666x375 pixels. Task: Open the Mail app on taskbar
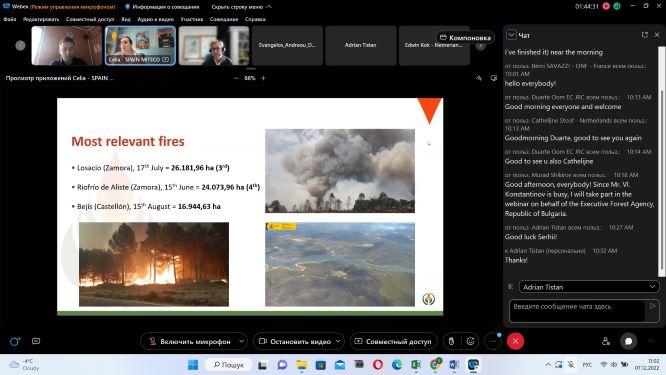point(340,365)
